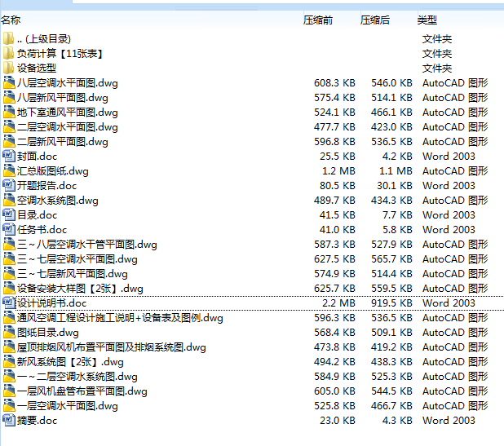Click the 608.3 KB size value
Screen dimensions: 504x446
(334, 83)
